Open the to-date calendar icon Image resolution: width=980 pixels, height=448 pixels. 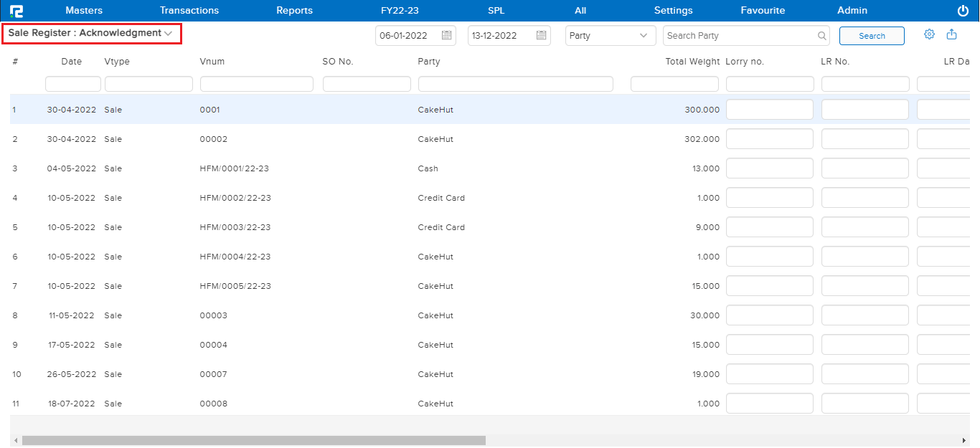pos(542,36)
